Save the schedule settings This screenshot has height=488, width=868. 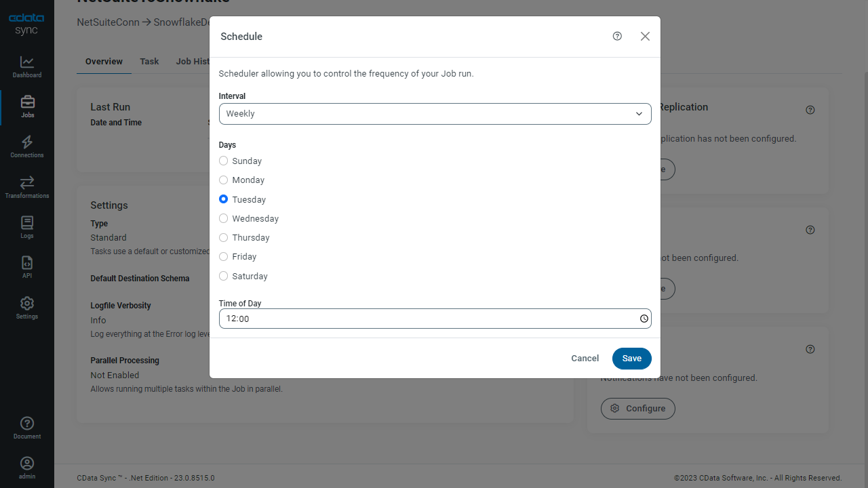click(631, 359)
